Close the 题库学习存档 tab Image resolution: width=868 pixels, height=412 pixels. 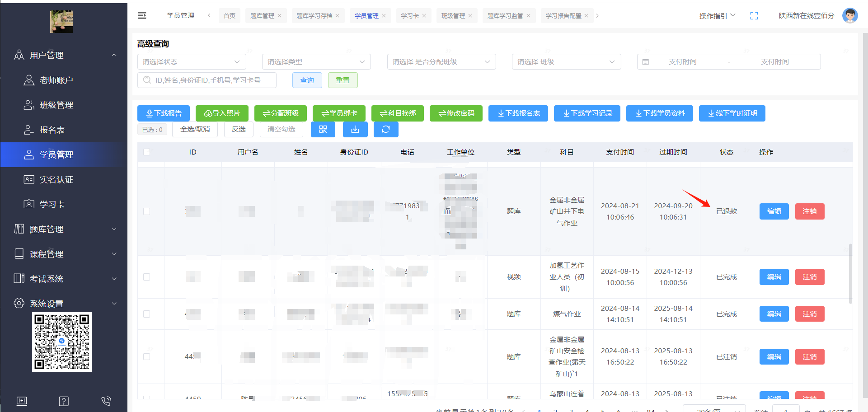coord(338,16)
